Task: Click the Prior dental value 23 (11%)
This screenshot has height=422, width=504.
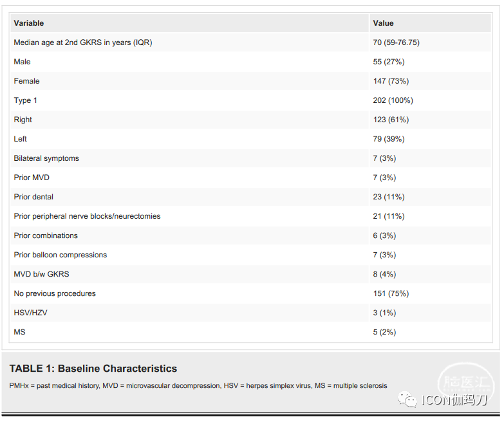Action: point(389,197)
